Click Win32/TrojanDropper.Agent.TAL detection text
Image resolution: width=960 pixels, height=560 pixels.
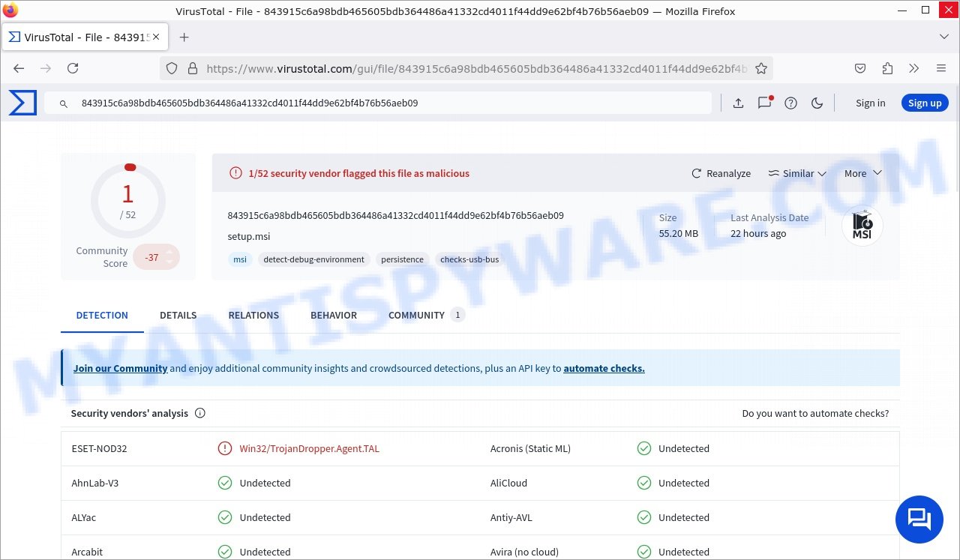tap(309, 448)
